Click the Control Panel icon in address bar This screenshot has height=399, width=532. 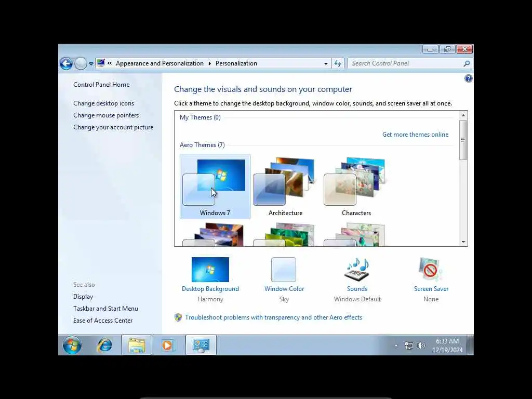[x=101, y=63]
